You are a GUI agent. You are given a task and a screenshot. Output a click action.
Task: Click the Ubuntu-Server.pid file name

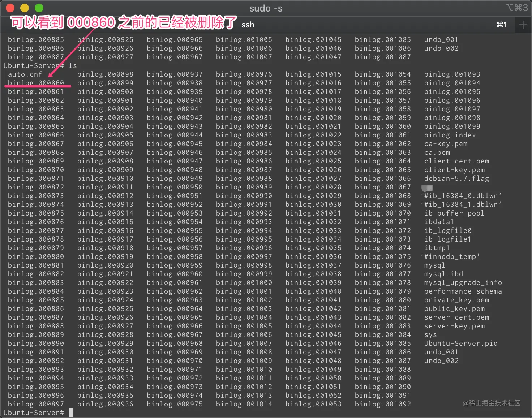coord(461,343)
